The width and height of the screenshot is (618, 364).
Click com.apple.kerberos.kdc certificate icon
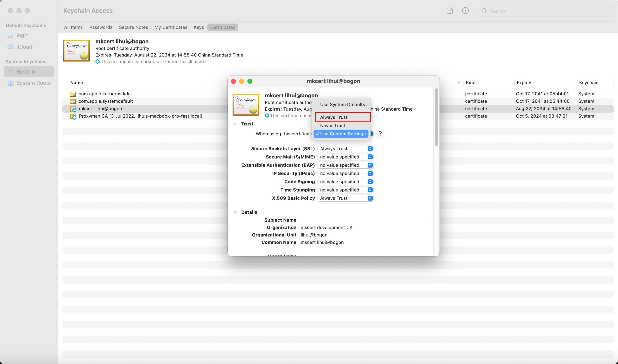click(73, 94)
